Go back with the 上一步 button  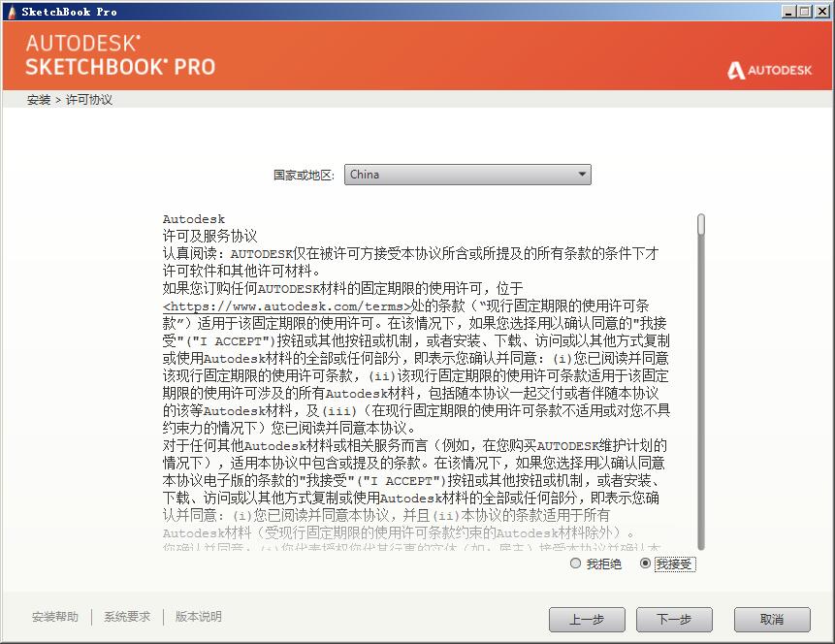(x=587, y=620)
